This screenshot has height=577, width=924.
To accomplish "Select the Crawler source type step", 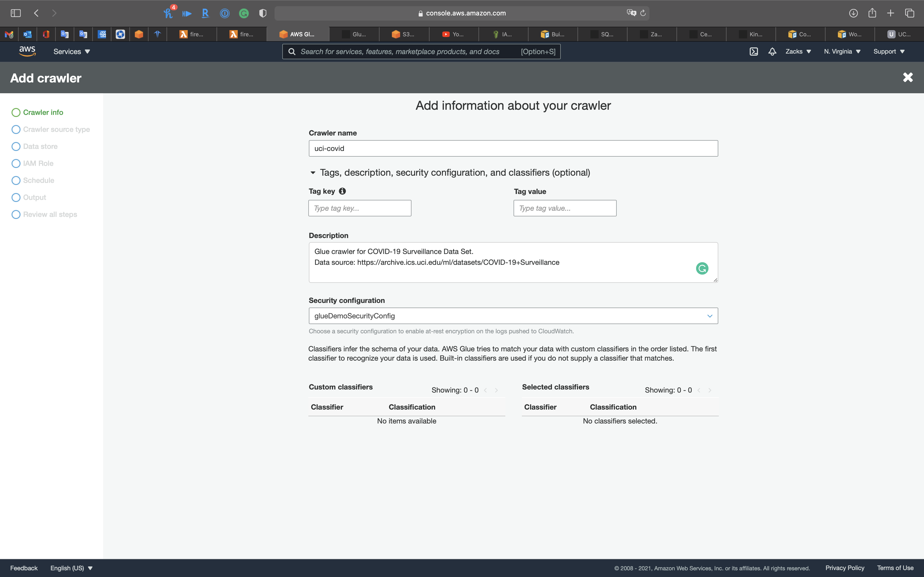I will 56,129.
